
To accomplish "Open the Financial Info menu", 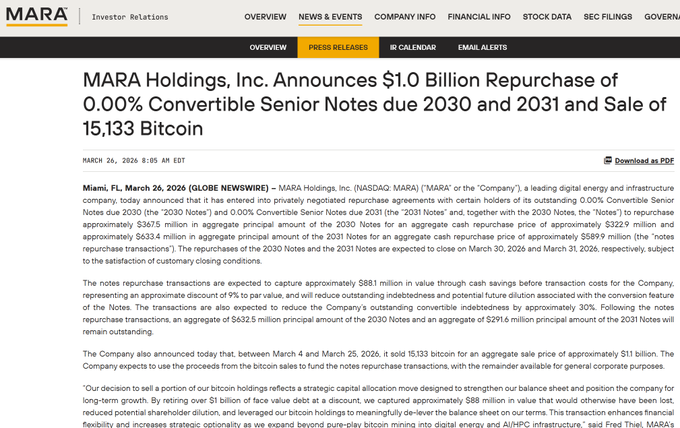I will click(479, 17).
